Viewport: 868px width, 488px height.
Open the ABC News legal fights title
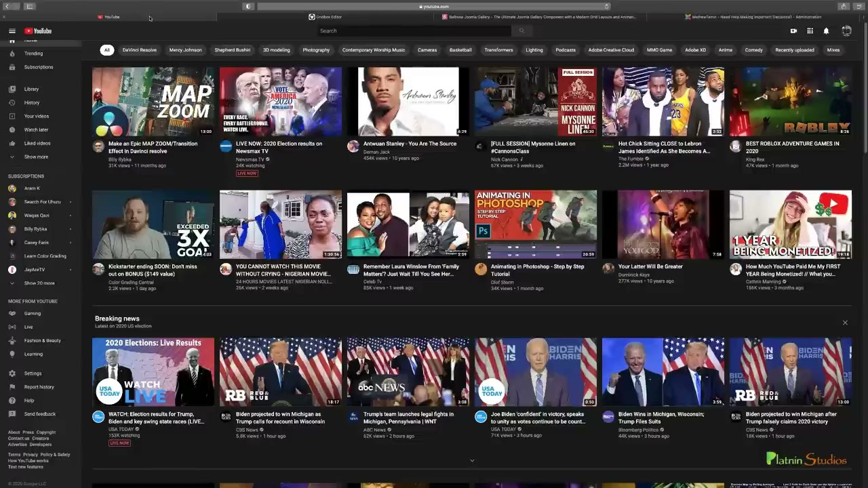[x=408, y=418]
